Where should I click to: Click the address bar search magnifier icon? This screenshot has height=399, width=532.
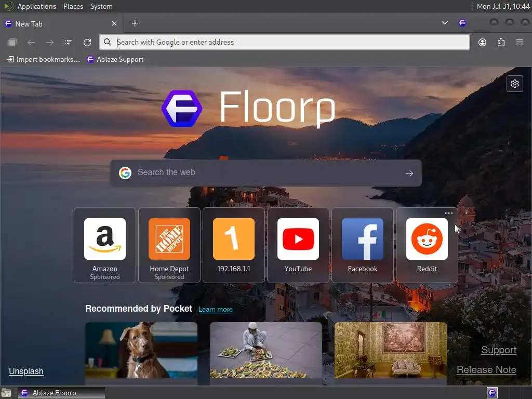pyautogui.click(x=107, y=42)
